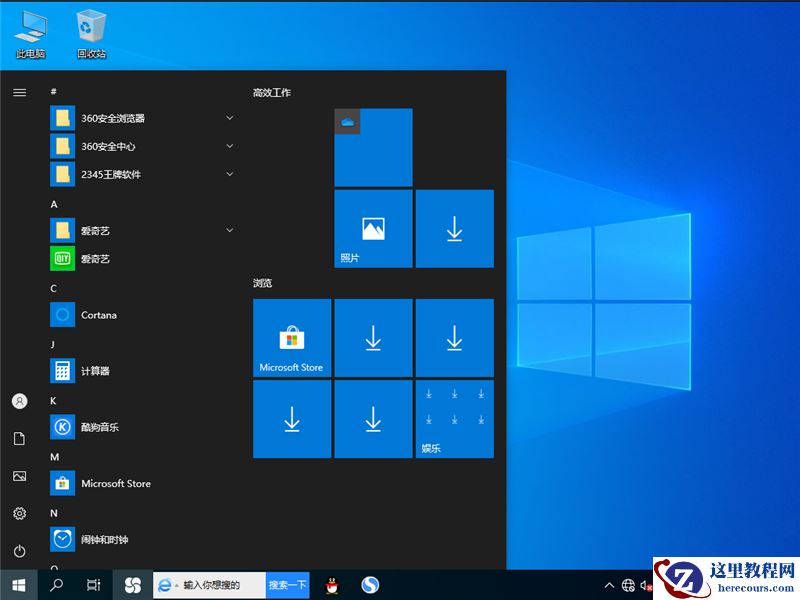Expand the 2345王牌软件 entry
Screen dimensions: 800x600
click(x=230, y=173)
